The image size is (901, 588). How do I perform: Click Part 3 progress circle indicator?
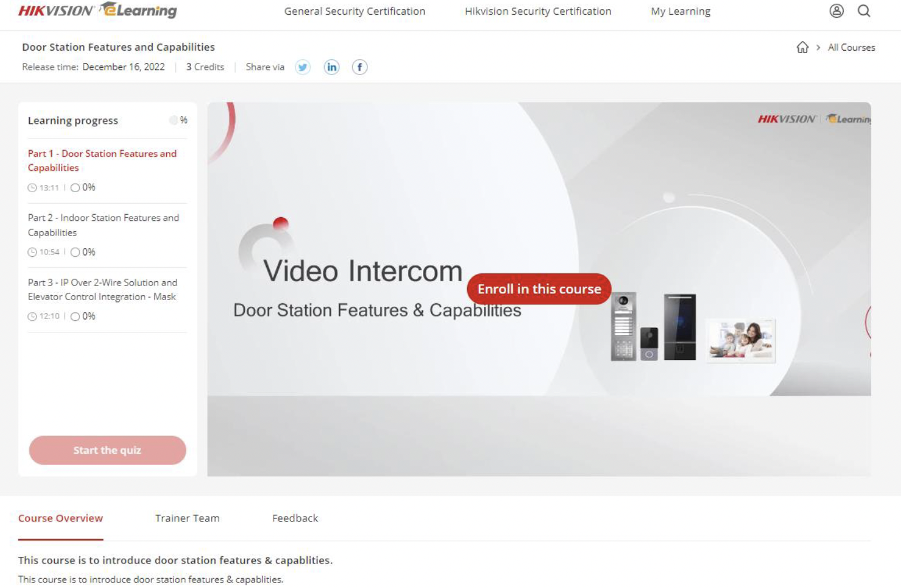[x=75, y=317]
